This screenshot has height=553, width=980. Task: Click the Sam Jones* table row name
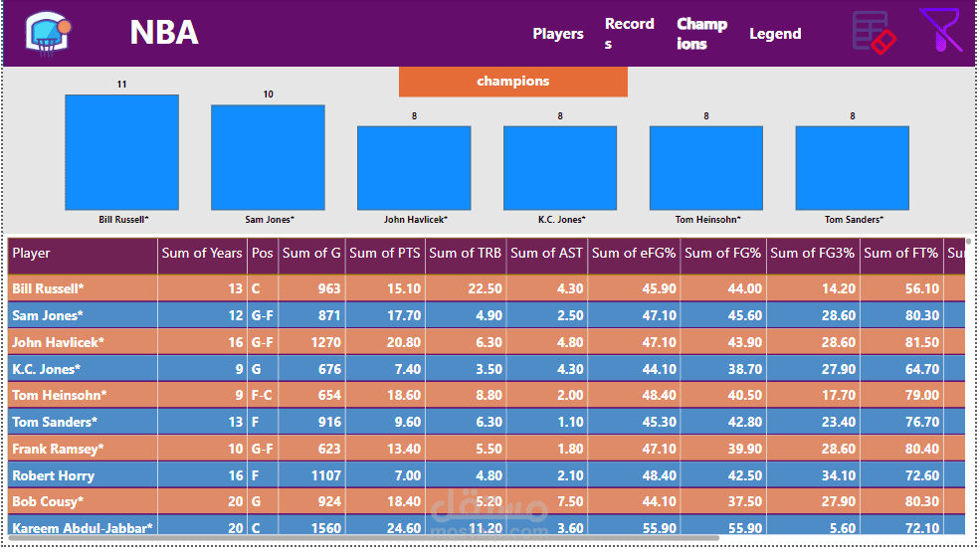48,315
